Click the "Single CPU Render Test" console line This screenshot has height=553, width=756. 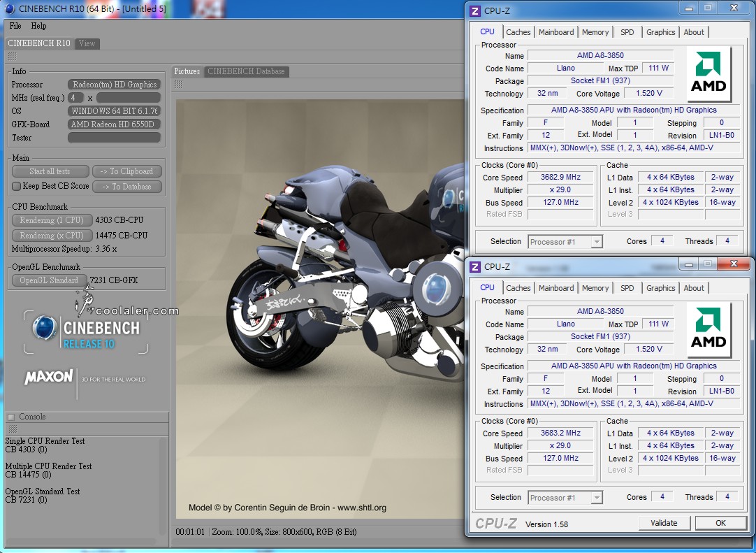45,441
